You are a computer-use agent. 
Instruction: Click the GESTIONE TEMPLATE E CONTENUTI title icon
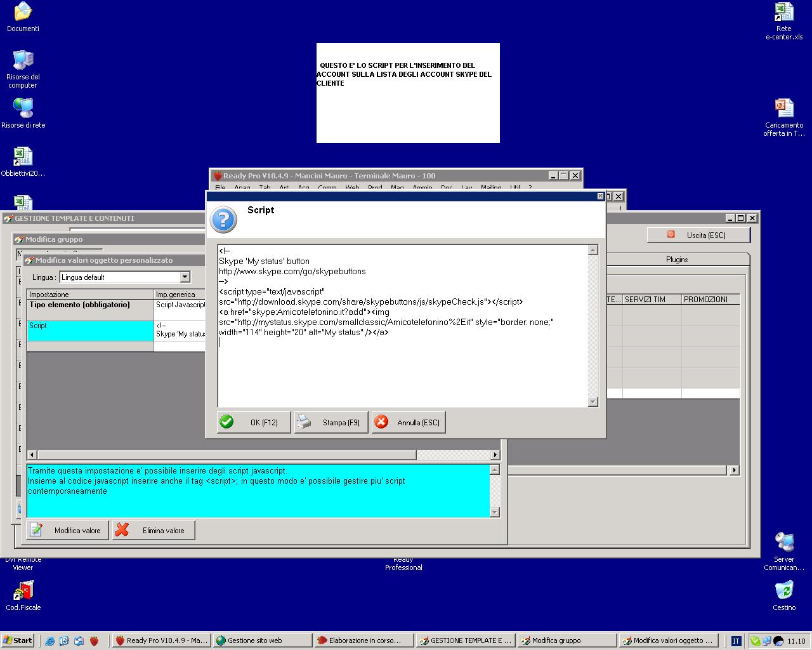[x=8, y=218]
